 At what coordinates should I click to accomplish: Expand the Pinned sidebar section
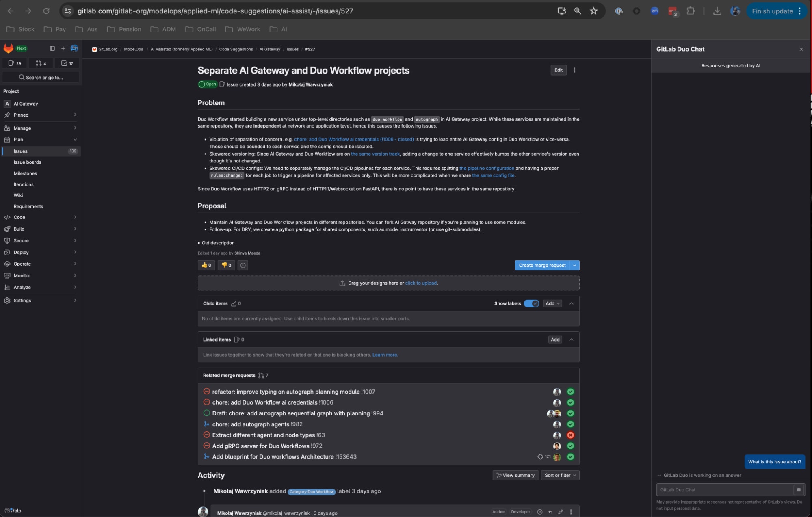41,115
